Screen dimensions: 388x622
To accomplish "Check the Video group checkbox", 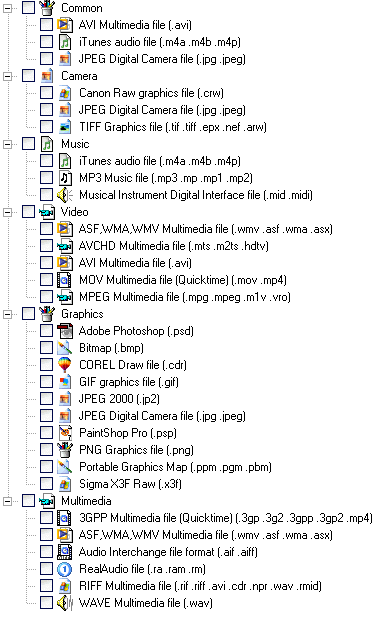I will [29, 212].
